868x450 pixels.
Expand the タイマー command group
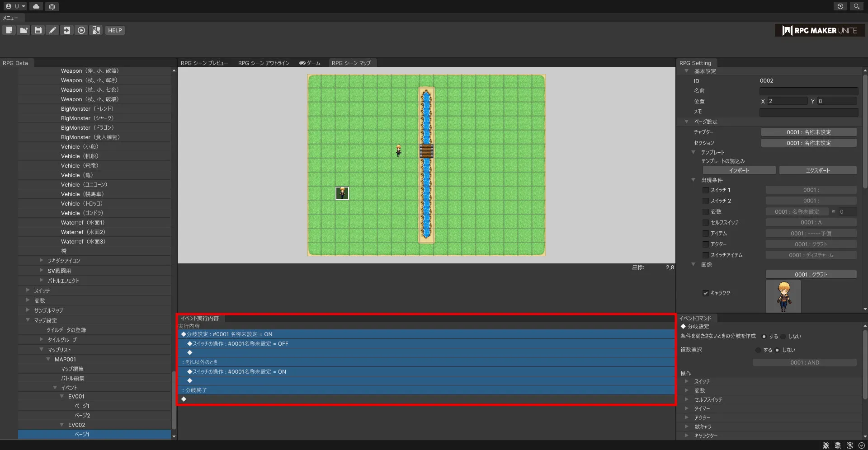click(687, 408)
